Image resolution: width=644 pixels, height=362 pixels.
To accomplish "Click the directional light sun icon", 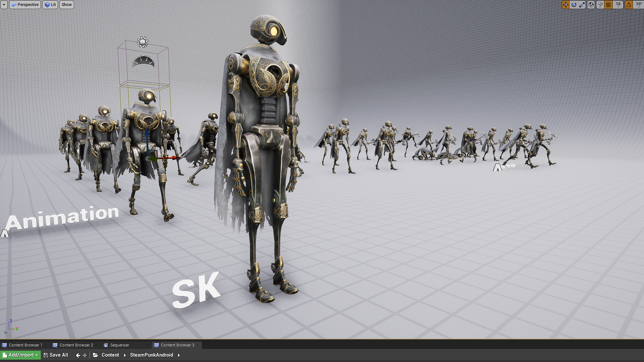I will click(143, 42).
